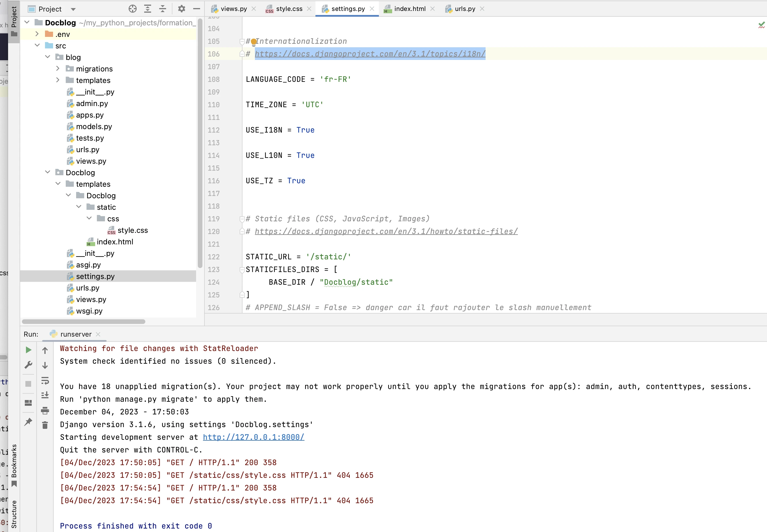
Task: Switch to the index.html editor tab
Action: coord(409,9)
